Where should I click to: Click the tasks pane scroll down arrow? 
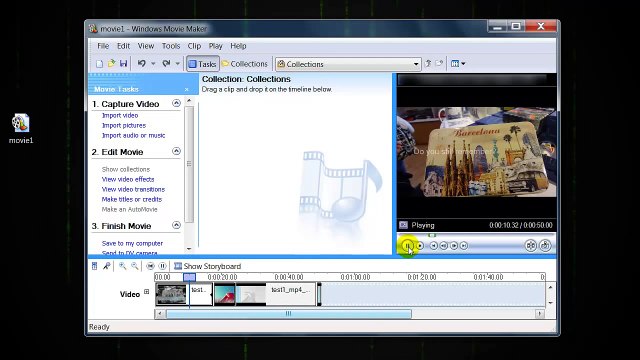[x=189, y=249]
